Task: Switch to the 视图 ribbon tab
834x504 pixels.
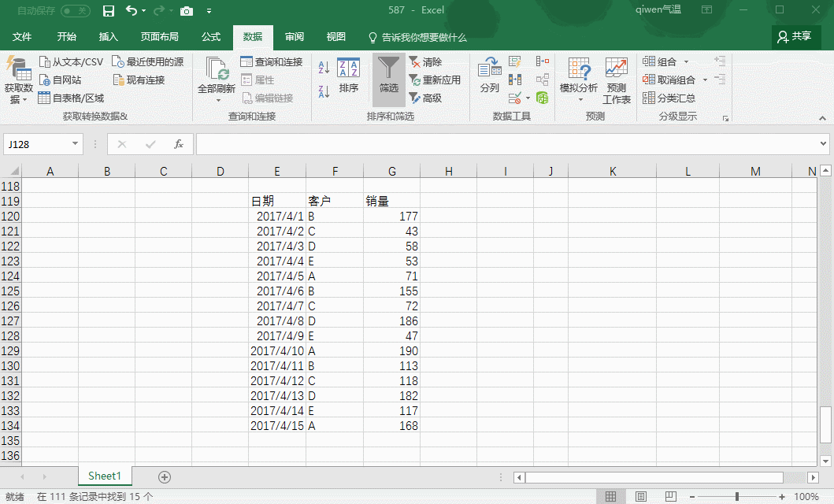Action: (x=335, y=37)
